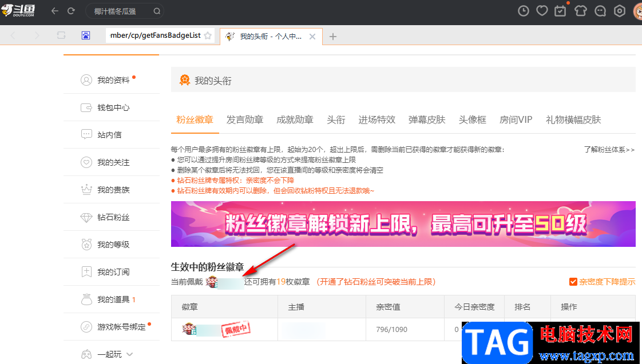Click the 粉丝徽章解锁新上限 banner
Viewport: 642px width, 364px height.
coord(403,224)
